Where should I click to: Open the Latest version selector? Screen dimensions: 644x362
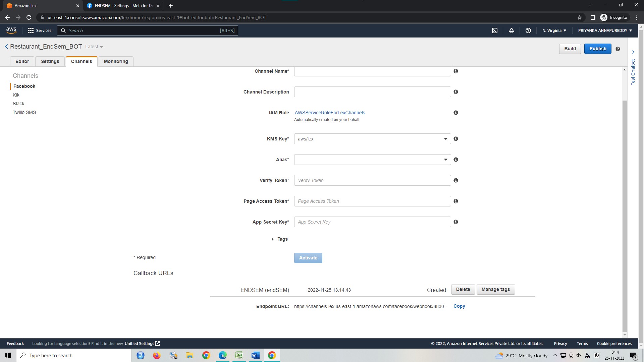94,47
